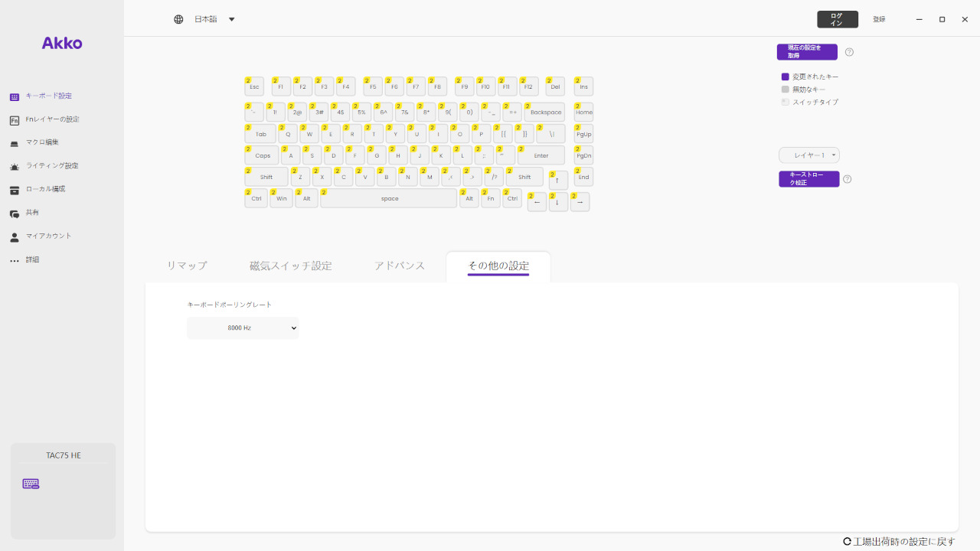Viewport: 980px width, 551px height.
Task: Select the space key on keyboard layout
Action: point(389,199)
